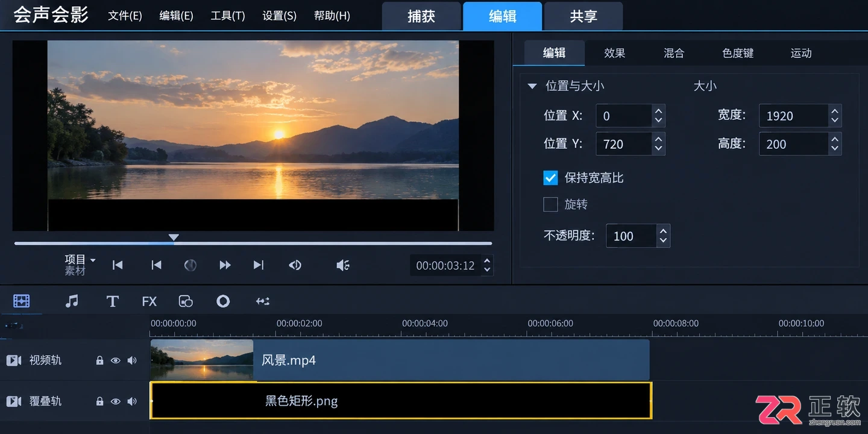Image resolution: width=868 pixels, height=434 pixels.
Task: Open the 设置(S) menu
Action: 280,16
